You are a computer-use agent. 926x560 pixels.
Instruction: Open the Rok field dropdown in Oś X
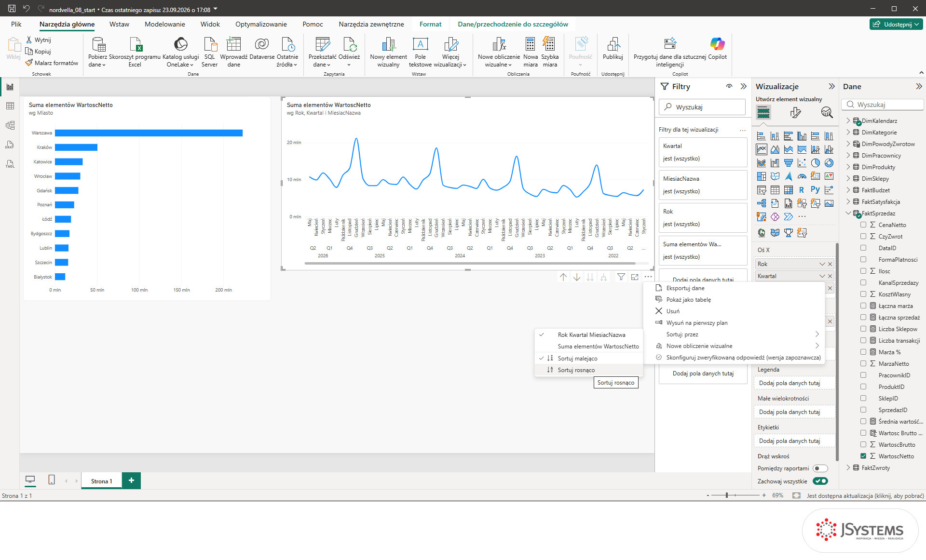click(x=822, y=264)
